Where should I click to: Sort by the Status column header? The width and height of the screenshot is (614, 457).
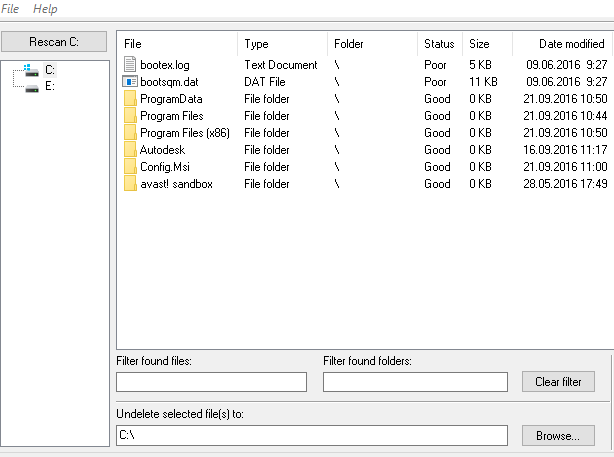[439, 44]
